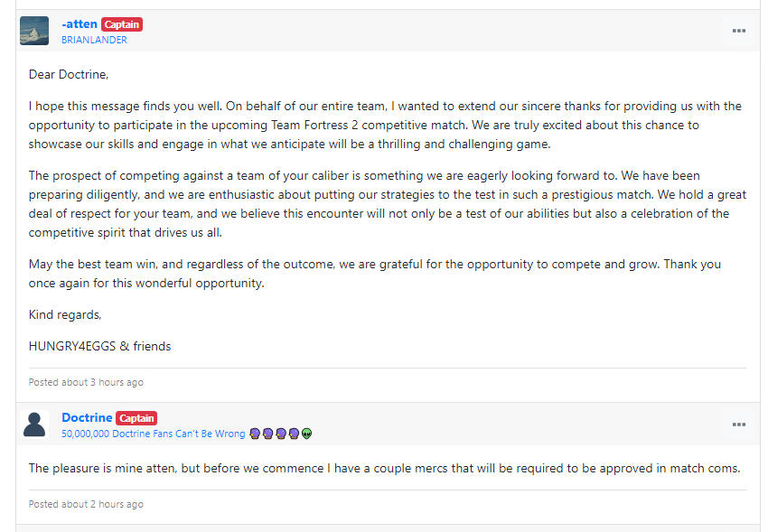768x532 pixels.
Task: Click the 'Dear Doctrine,' greeting text
Action: (68, 74)
